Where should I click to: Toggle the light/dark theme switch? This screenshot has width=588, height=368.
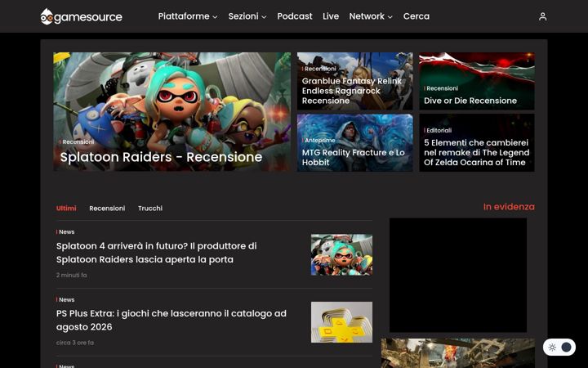[x=559, y=347]
